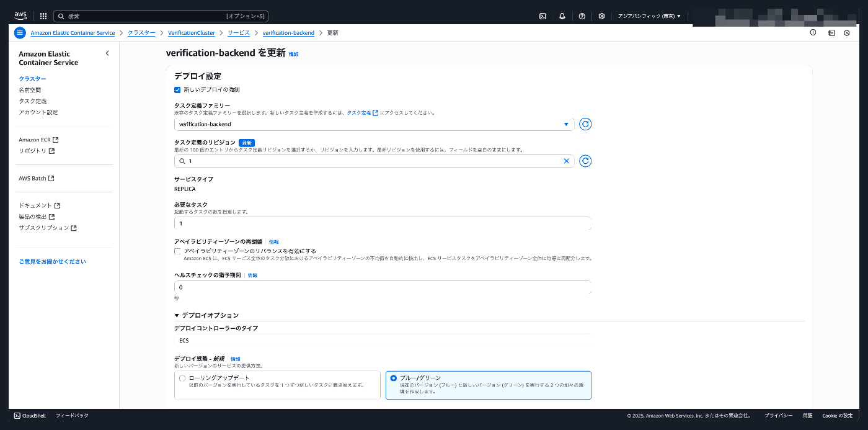Screen dimensions: 868x430
Task: Clear the task definition revision field
Action: coord(566,161)
